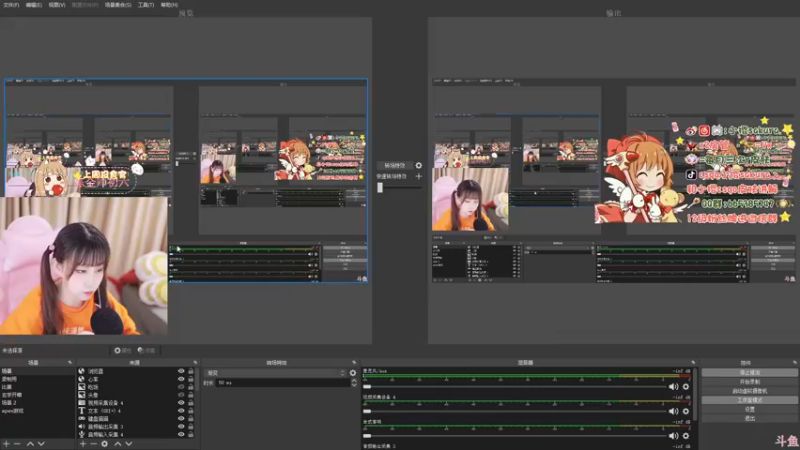Open the 文件(F) menu

[11, 5]
